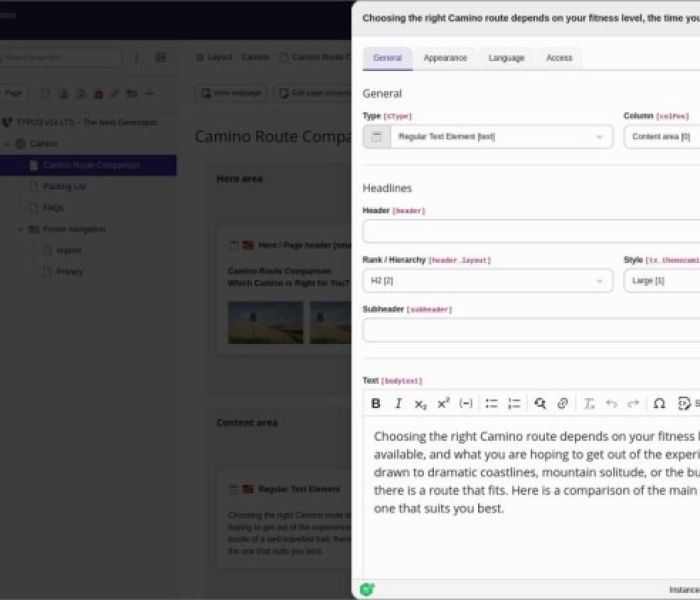Screen dimensions: 700x600
Task: Open the Style dropdown set to Large
Action: click(661, 281)
